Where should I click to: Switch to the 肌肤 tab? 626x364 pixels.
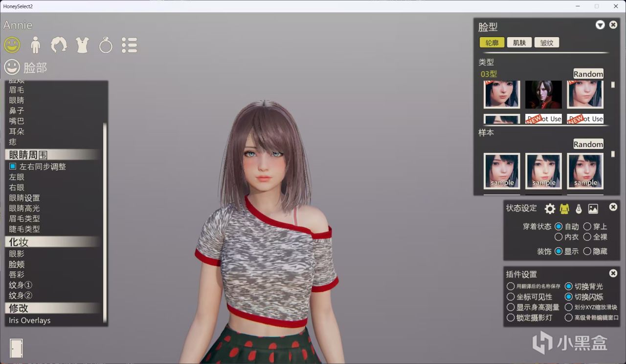(519, 43)
